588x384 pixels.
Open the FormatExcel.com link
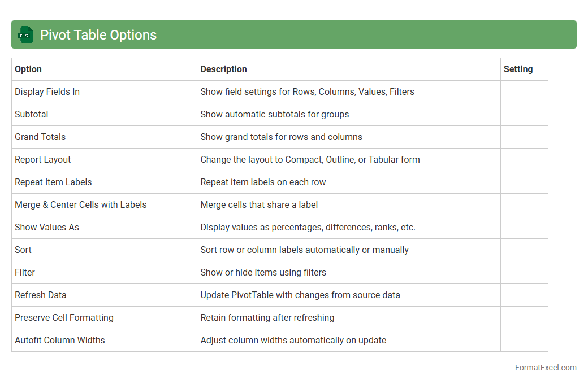(545, 368)
